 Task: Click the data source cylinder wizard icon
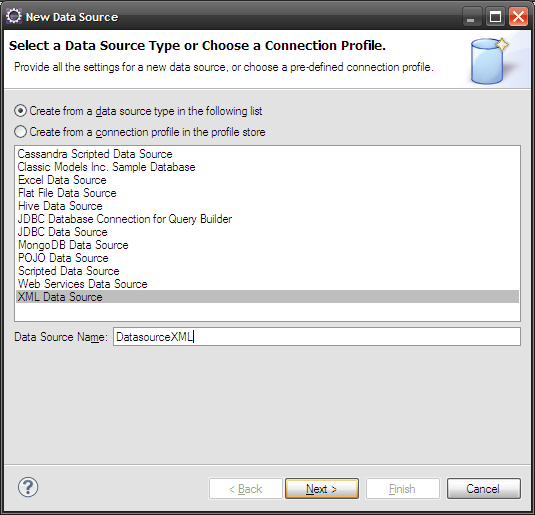click(x=490, y=61)
